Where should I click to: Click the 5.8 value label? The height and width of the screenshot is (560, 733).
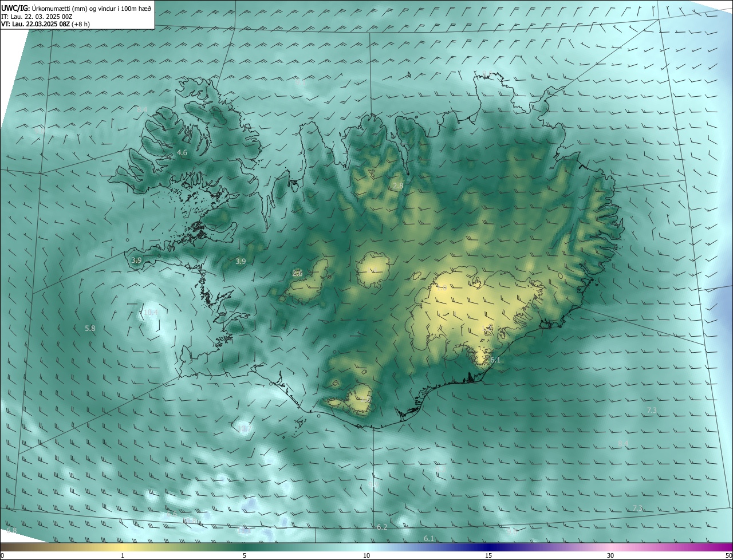(90, 329)
